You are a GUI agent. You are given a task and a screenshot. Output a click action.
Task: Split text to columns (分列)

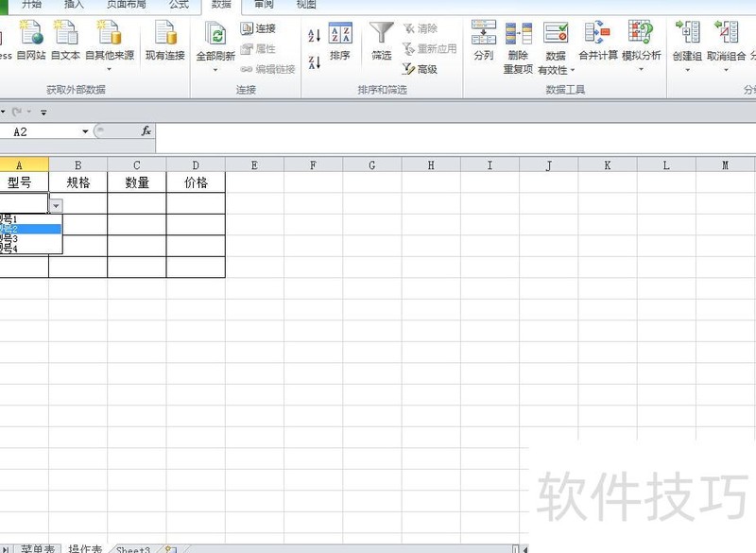tap(484, 41)
